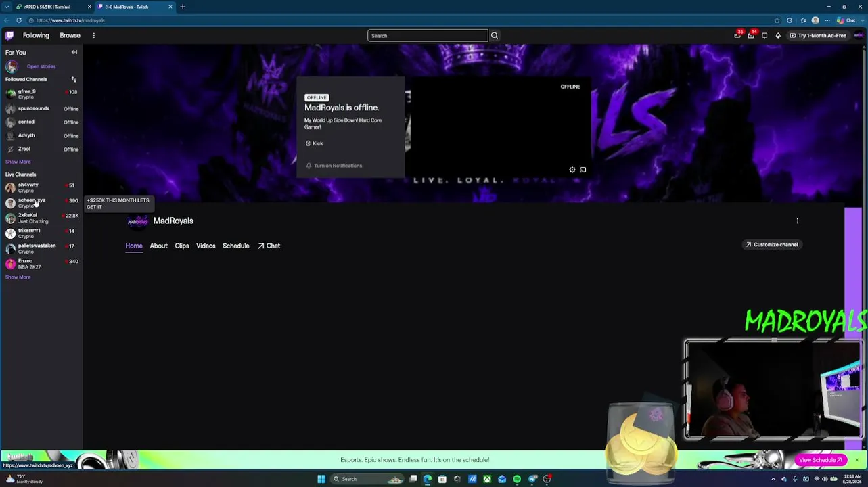Screen dimensions: 868x487
Task: Bookmark this page with the star icon
Action: point(777,20)
